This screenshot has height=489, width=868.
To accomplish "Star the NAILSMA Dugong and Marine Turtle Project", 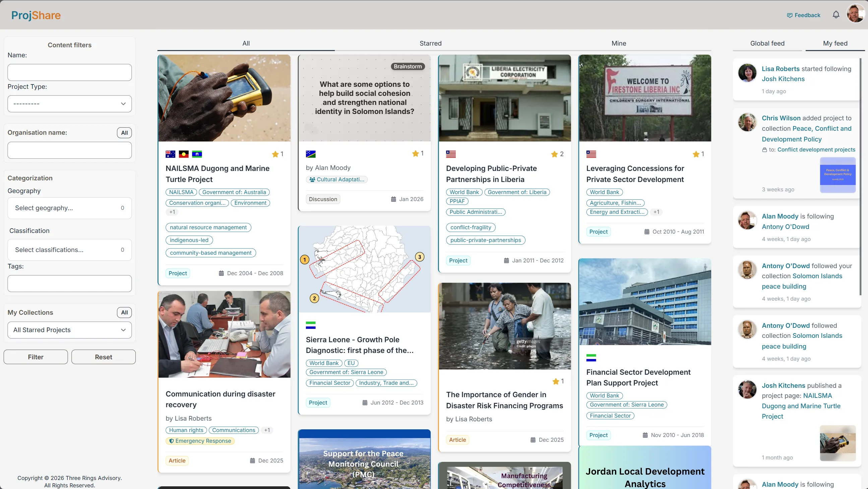I will (x=275, y=154).
